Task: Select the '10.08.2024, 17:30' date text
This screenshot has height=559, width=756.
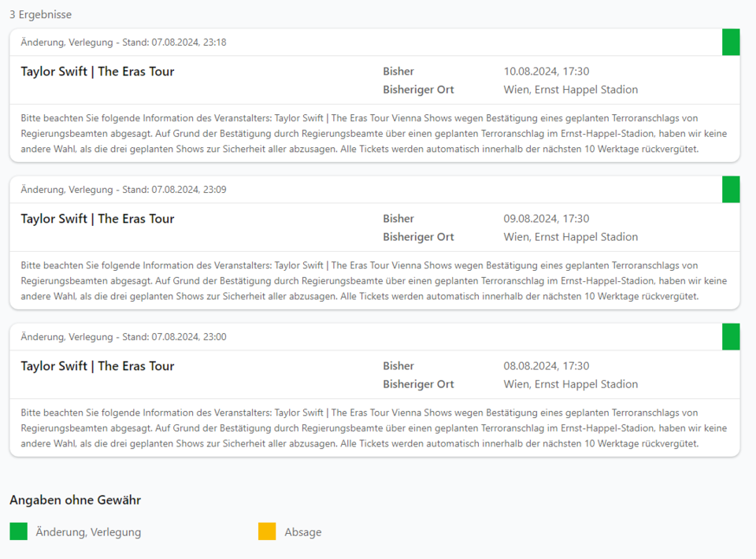Action: pyautogui.click(x=546, y=72)
